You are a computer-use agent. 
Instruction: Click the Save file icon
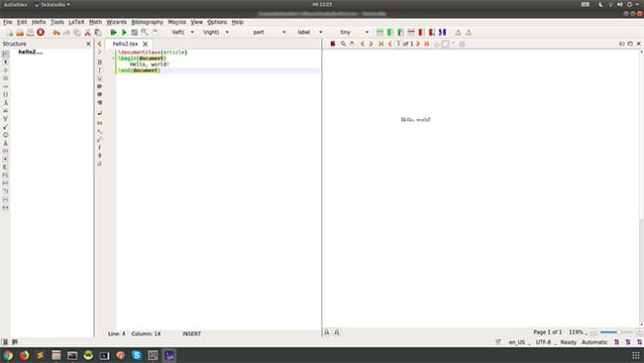coord(30,33)
